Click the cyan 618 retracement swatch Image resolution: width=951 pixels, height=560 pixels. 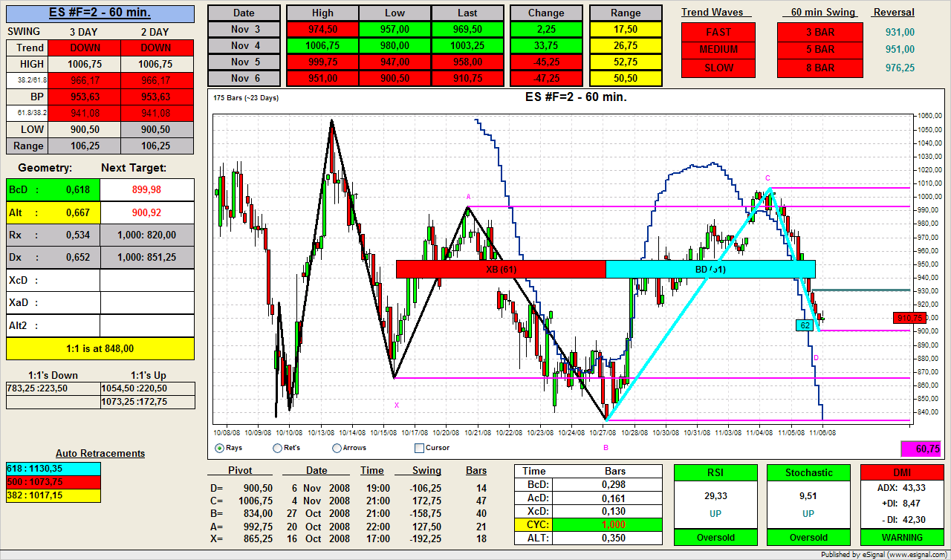pyautogui.click(x=53, y=469)
